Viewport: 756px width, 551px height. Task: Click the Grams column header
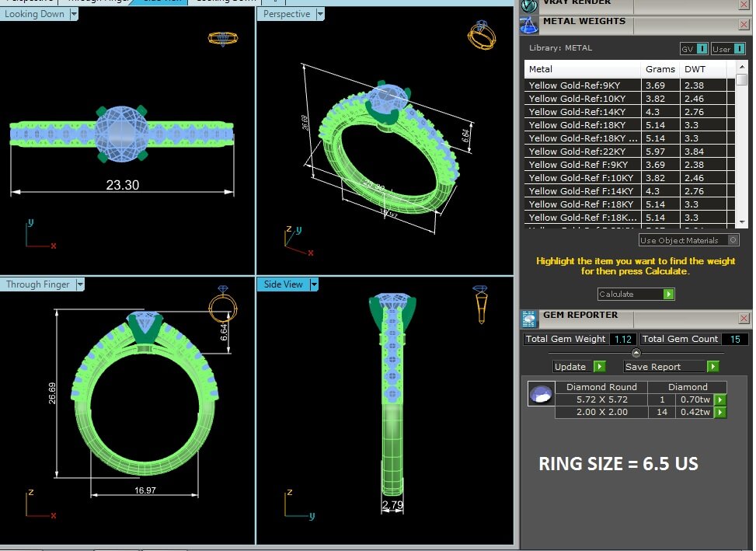tap(660, 69)
